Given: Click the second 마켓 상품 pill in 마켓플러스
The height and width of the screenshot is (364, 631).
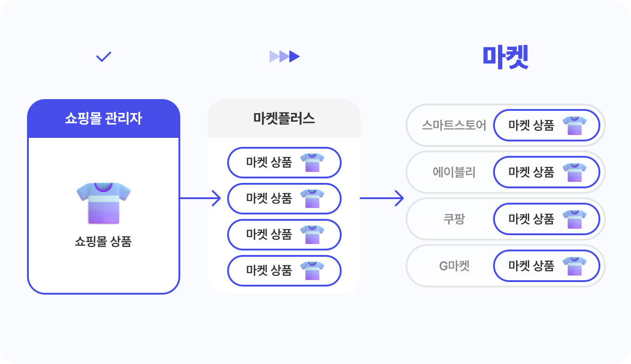Looking at the screenshot, I should tap(284, 199).
